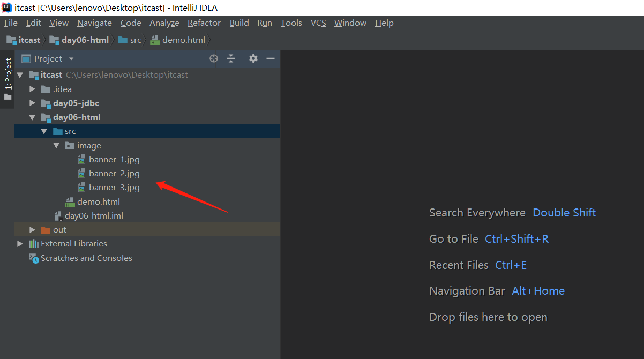Open the View menu
This screenshot has width=644, height=359.
coord(59,23)
